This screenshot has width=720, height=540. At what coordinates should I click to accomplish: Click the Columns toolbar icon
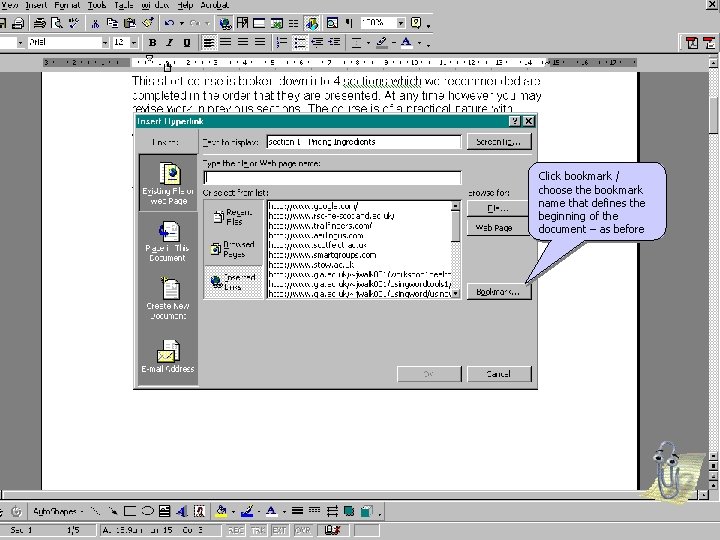pyautogui.click(x=293, y=22)
